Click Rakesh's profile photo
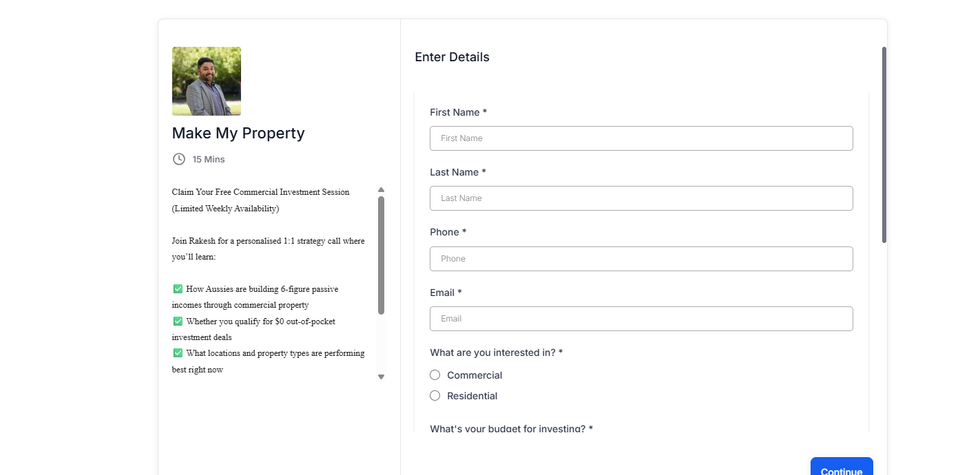The image size is (980, 475). pyautogui.click(x=207, y=81)
